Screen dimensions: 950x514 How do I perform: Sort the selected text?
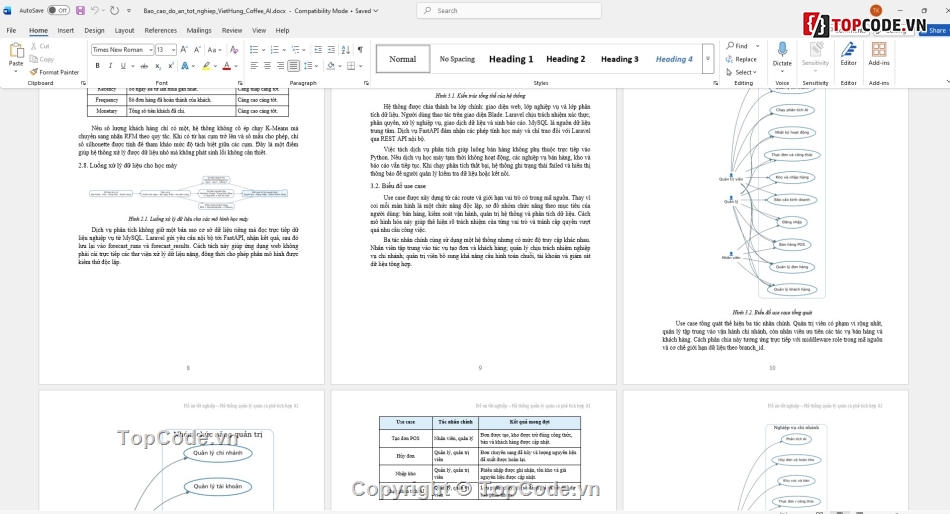tap(345, 50)
